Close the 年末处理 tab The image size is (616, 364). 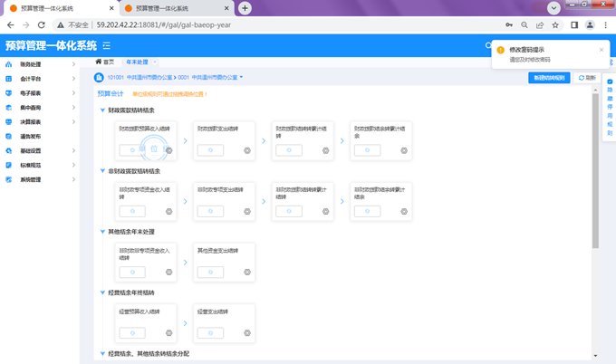coord(155,62)
